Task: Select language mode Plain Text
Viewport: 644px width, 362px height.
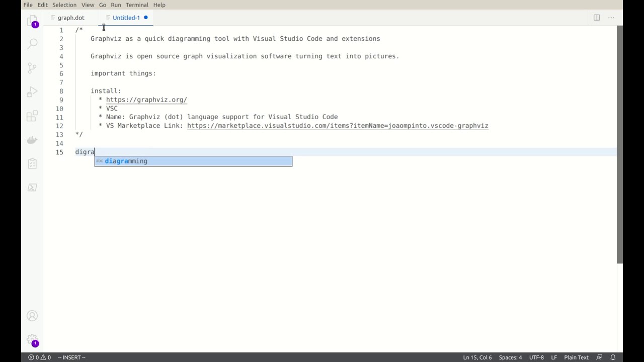Action: (x=576, y=357)
